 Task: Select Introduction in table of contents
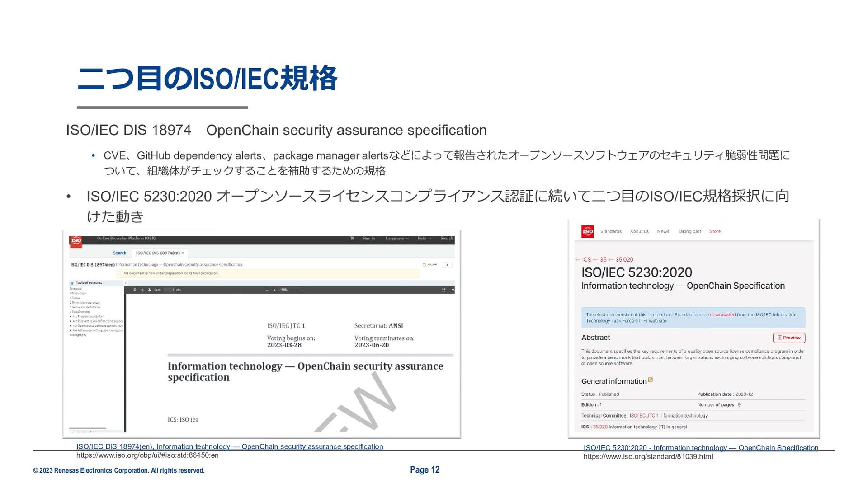pyautogui.click(x=77, y=293)
